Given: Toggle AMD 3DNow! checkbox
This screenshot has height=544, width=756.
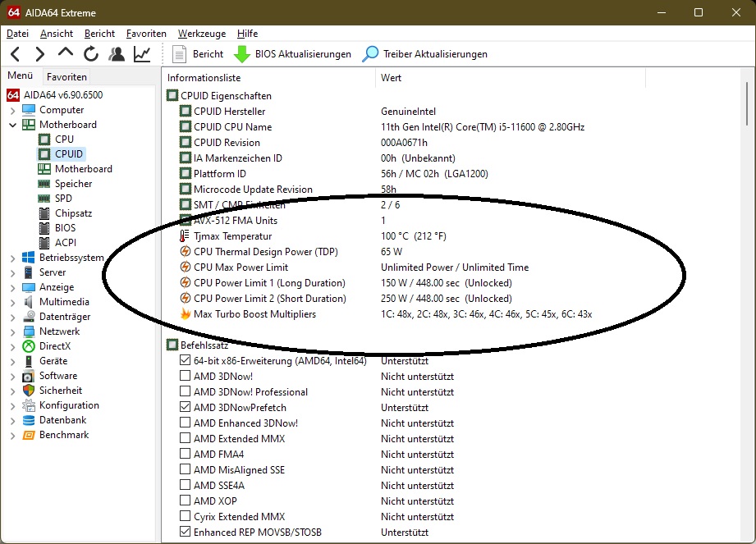Looking at the screenshot, I should (185, 376).
